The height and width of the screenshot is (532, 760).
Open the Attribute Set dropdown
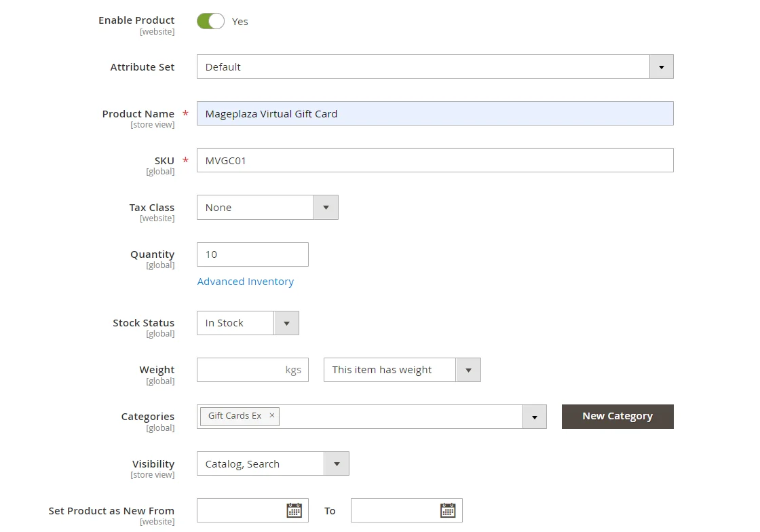coord(435,67)
